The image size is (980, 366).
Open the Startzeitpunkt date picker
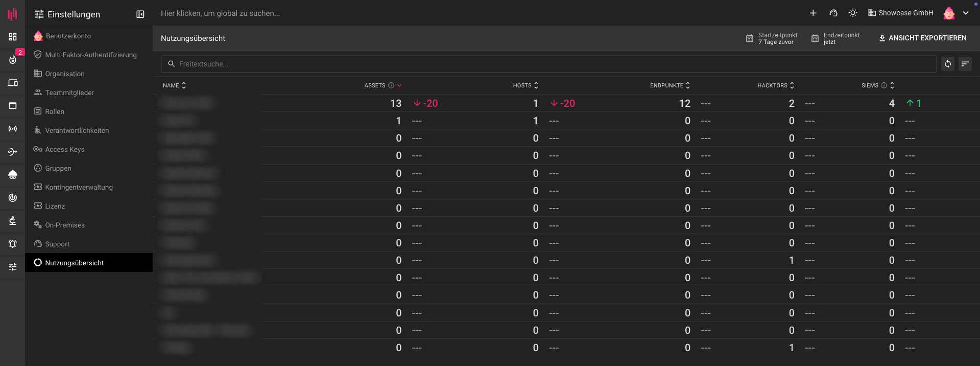[x=772, y=38]
